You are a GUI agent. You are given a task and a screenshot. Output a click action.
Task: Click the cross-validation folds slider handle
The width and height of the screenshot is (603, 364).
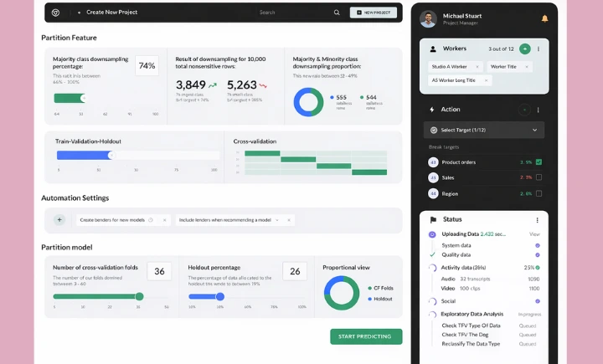pyautogui.click(x=139, y=296)
